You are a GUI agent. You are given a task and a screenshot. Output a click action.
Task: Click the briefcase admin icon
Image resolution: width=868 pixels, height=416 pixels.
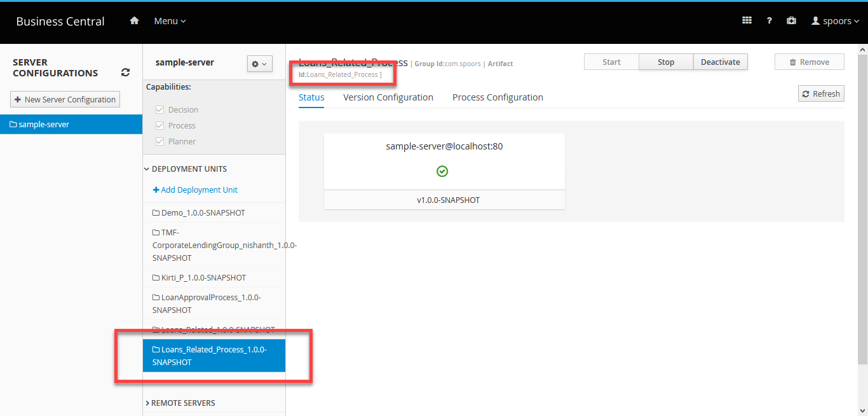(x=791, y=21)
